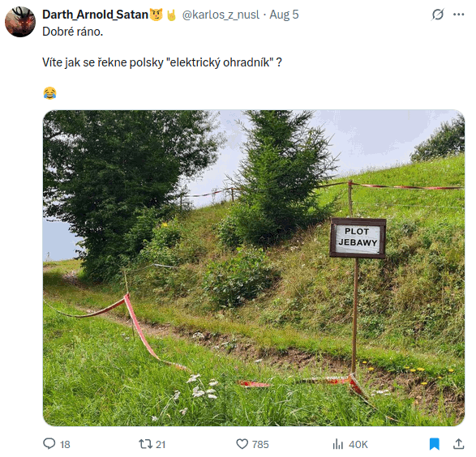Viewport: 476px width, 457px height.
Task: View post analytics bar chart icon
Action: (338, 444)
